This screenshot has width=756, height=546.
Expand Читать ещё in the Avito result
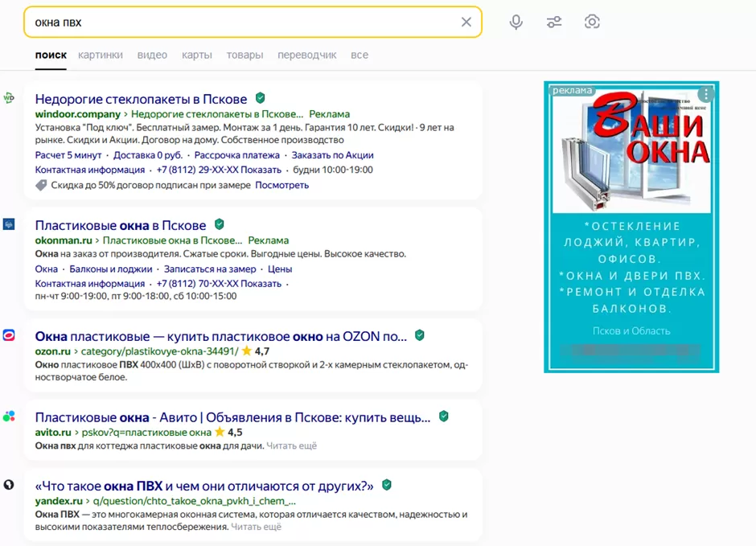click(x=291, y=445)
